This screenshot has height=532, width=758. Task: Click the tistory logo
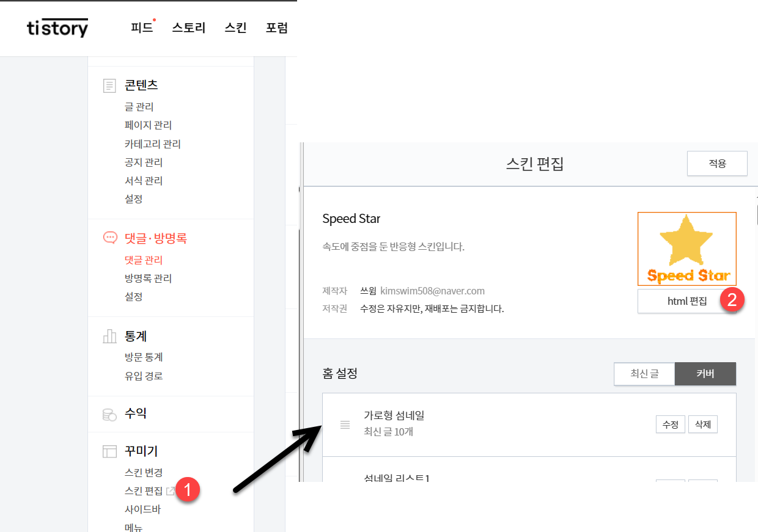pyautogui.click(x=57, y=27)
